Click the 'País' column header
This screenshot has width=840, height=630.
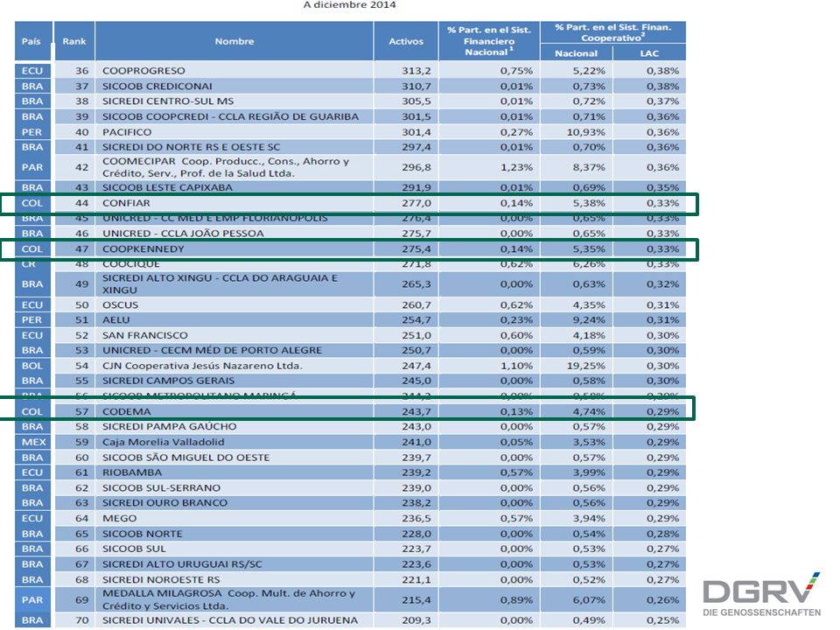coord(31,41)
